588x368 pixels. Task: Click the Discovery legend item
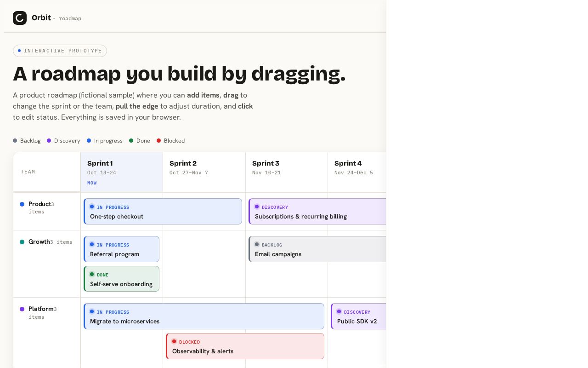(63, 141)
